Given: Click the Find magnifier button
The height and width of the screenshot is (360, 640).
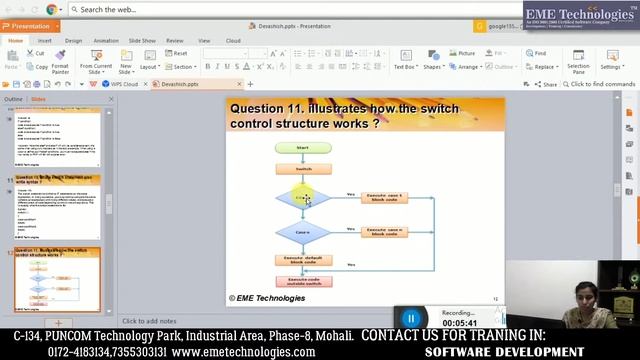Looking at the screenshot, I should click(x=536, y=53).
